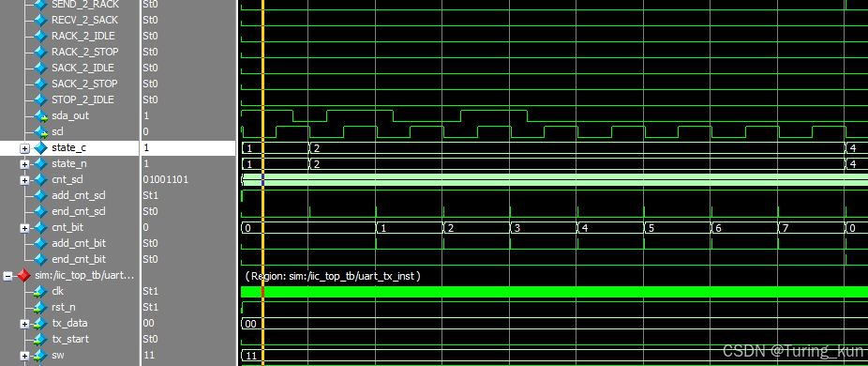Click state_c waveform segment labeled 4
The image size is (868, 366).
point(857,148)
